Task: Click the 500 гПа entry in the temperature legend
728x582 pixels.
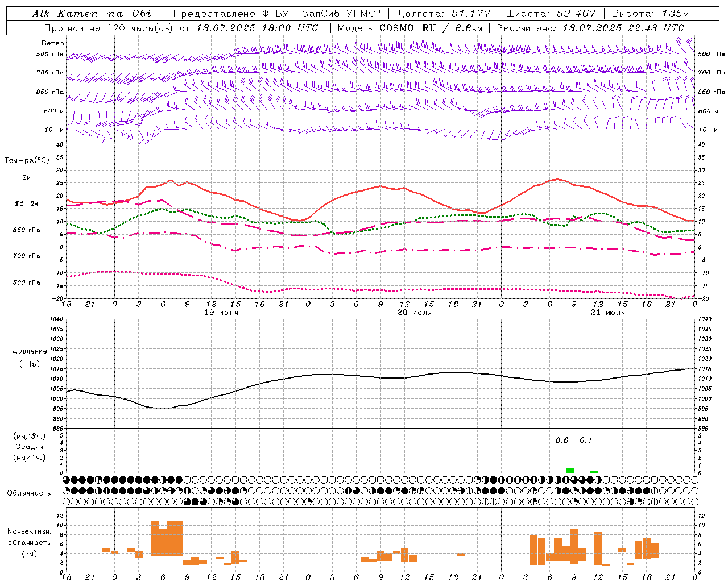Action: coord(27,282)
